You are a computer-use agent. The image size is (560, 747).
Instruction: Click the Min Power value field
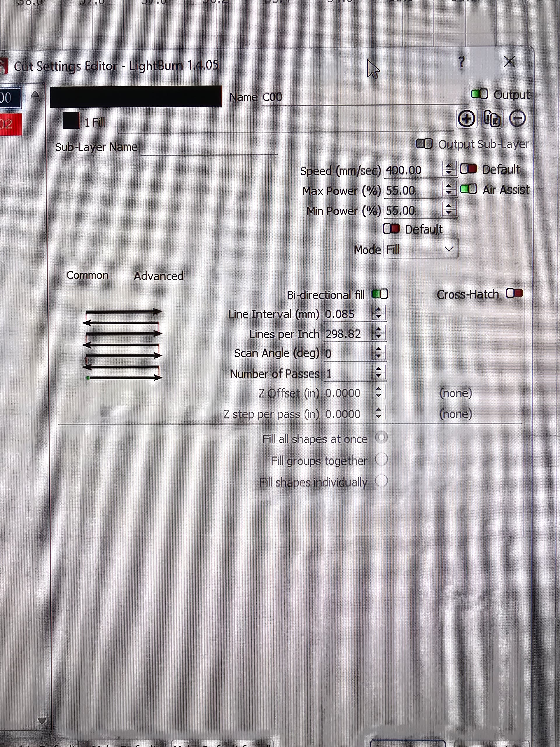point(412,210)
